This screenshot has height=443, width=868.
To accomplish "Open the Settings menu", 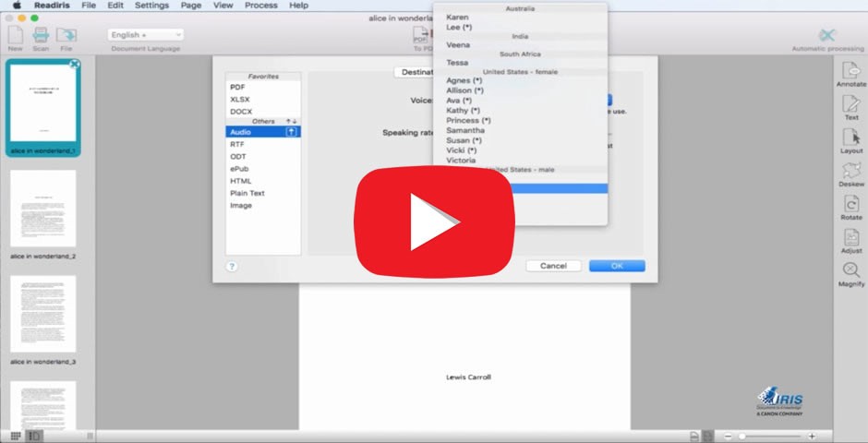I will click(x=151, y=5).
